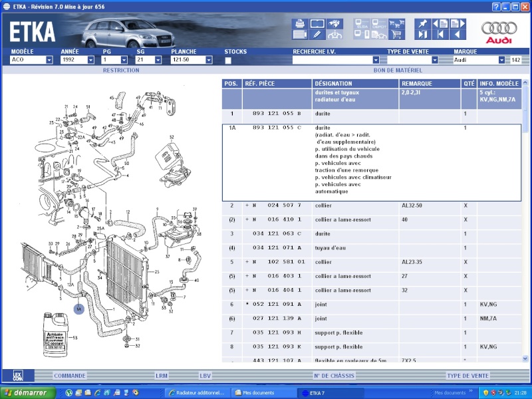
Task: Click the TYPE DE VENTE button in the bottom bar
Action: (x=468, y=376)
